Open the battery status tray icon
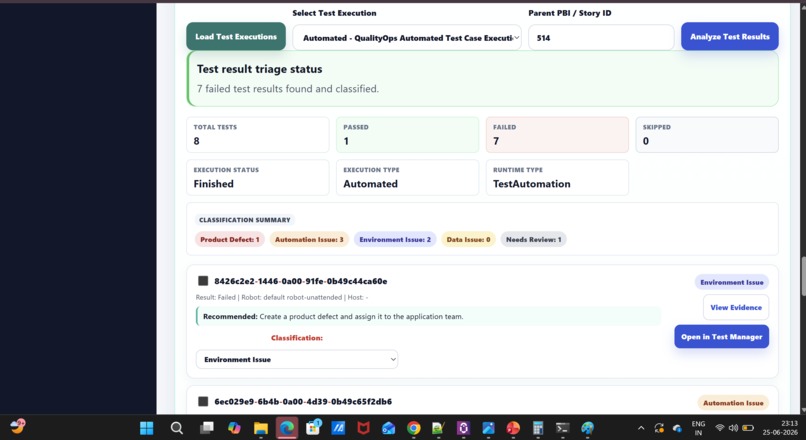Image resolution: width=806 pixels, height=440 pixels. 748,428
